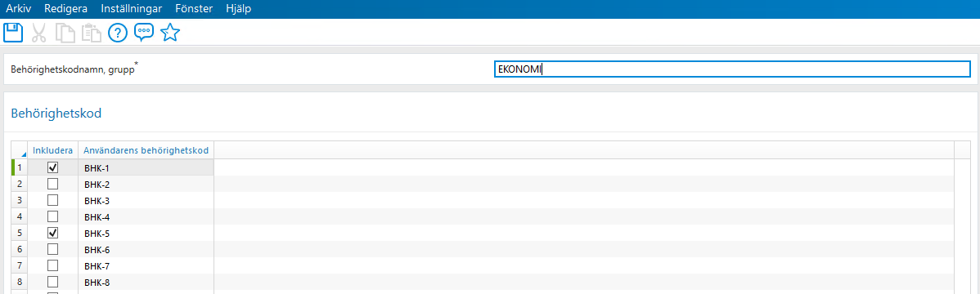The height and width of the screenshot is (294, 980).
Task: Check the Inkludera box for BHK-3
Action: (x=53, y=200)
